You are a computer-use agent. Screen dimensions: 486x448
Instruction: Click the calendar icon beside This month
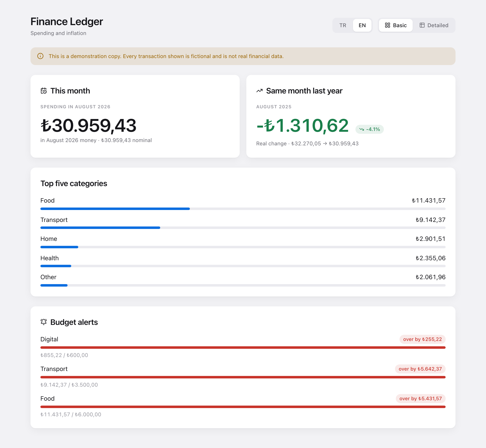click(44, 91)
